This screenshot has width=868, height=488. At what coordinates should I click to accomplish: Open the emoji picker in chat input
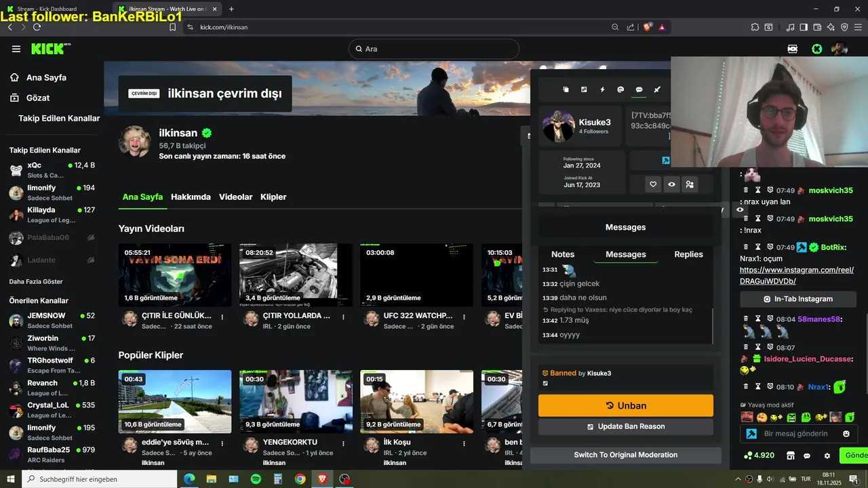[x=846, y=434]
